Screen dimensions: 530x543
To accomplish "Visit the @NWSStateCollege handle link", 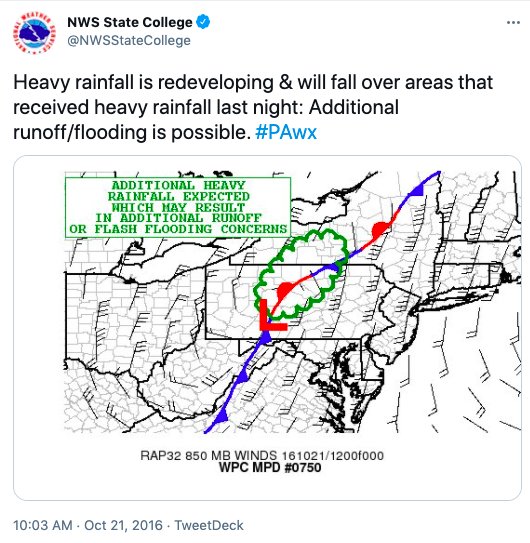I will coord(129,41).
